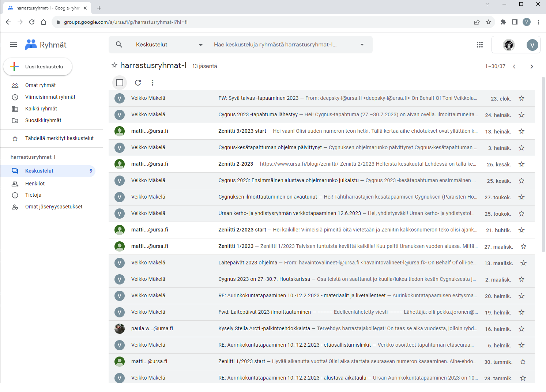
Task: Open the Google apps grid
Action: pos(480,45)
